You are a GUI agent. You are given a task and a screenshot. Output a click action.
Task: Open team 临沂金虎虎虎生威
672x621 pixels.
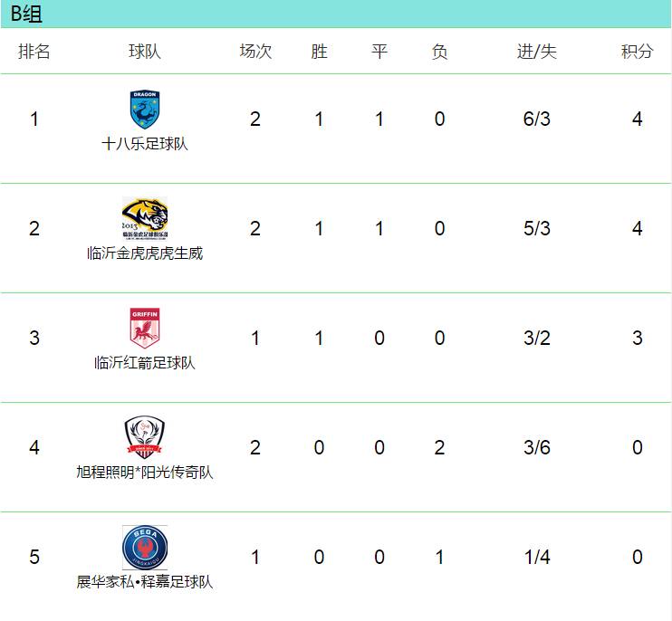[145, 253]
